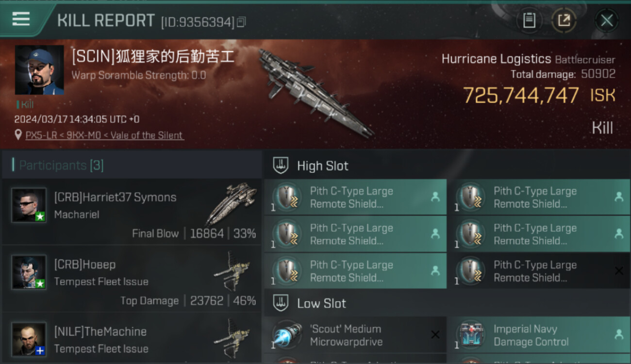The height and width of the screenshot is (364, 631).
Task: Close the kill report window
Action: (x=607, y=20)
